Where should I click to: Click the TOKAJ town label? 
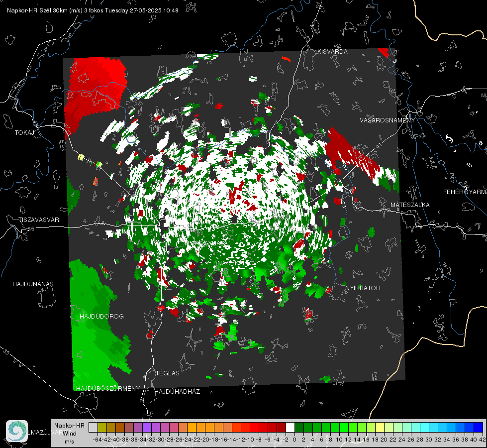(24, 133)
